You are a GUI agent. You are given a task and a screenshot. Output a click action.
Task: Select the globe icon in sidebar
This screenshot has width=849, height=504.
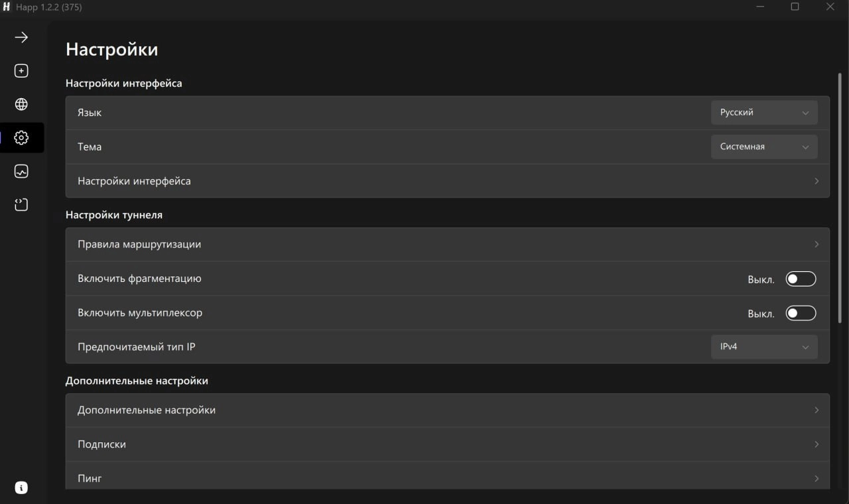point(21,104)
